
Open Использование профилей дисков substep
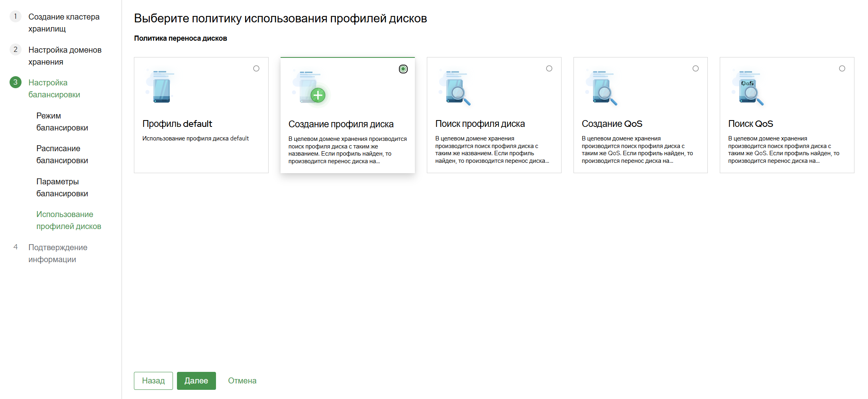click(69, 220)
